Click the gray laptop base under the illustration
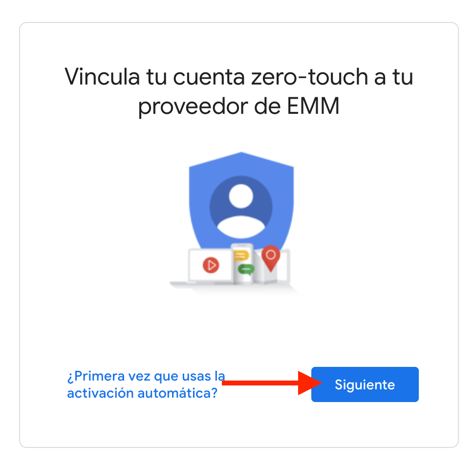This screenshot has height=468, width=476. (200, 284)
